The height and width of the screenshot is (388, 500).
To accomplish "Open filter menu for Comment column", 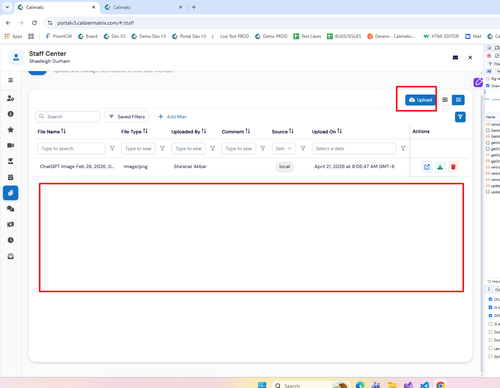I will click(263, 148).
